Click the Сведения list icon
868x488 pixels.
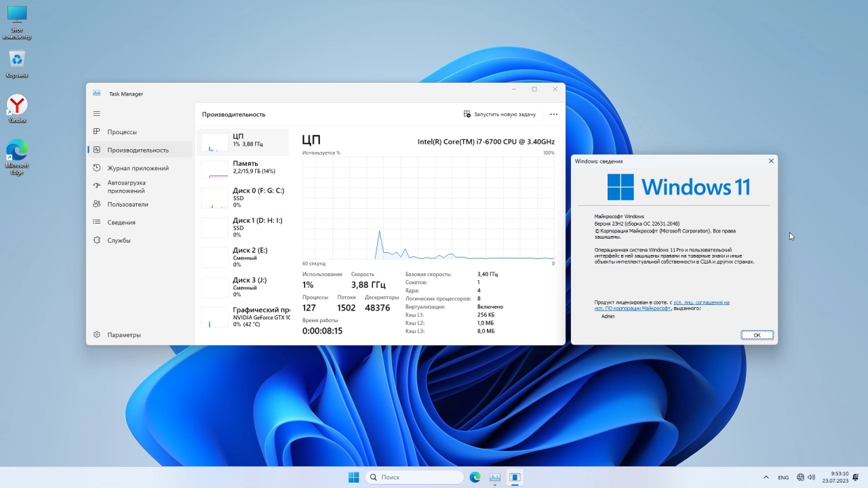coord(97,222)
